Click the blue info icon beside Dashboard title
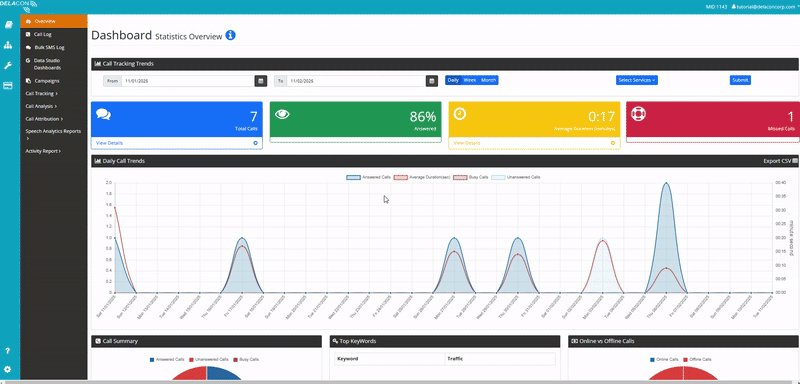Screen dimensions: 800x384 231,35
